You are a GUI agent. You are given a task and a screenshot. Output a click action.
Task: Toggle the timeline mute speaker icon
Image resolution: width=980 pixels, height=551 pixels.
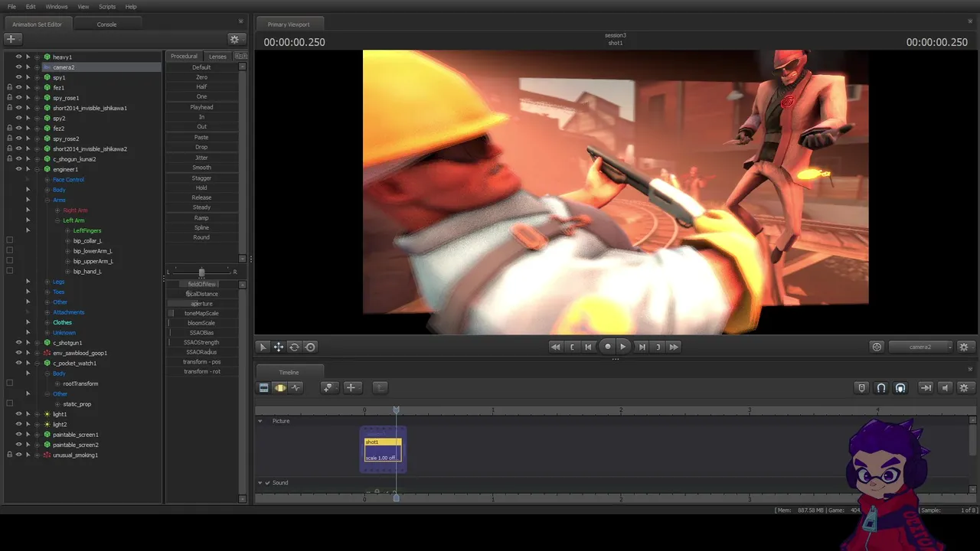(x=945, y=388)
